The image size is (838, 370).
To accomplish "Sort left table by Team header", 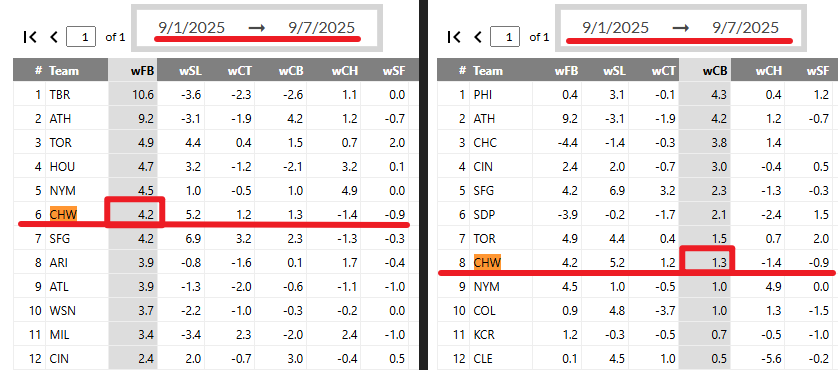I will [x=64, y=71].
